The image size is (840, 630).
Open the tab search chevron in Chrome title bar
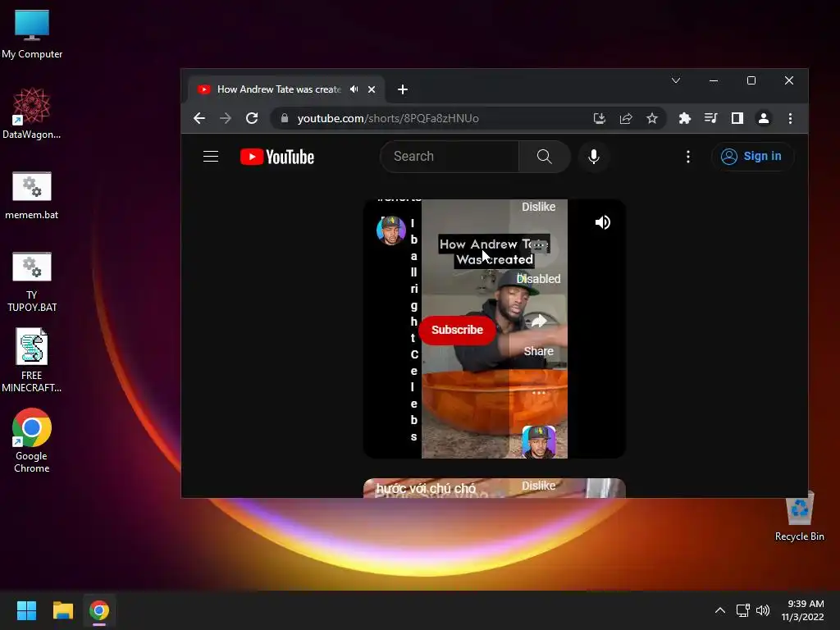coord(676,80)
